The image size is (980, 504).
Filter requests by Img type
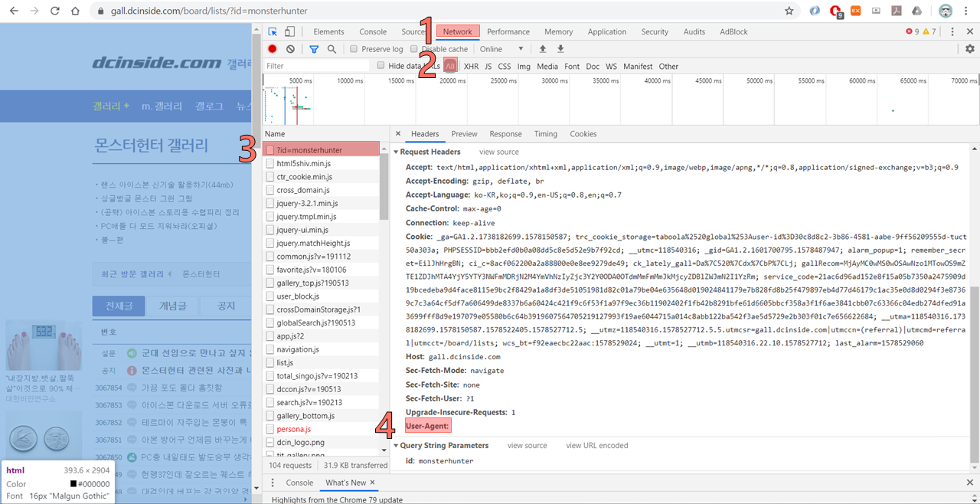point(524,67)
